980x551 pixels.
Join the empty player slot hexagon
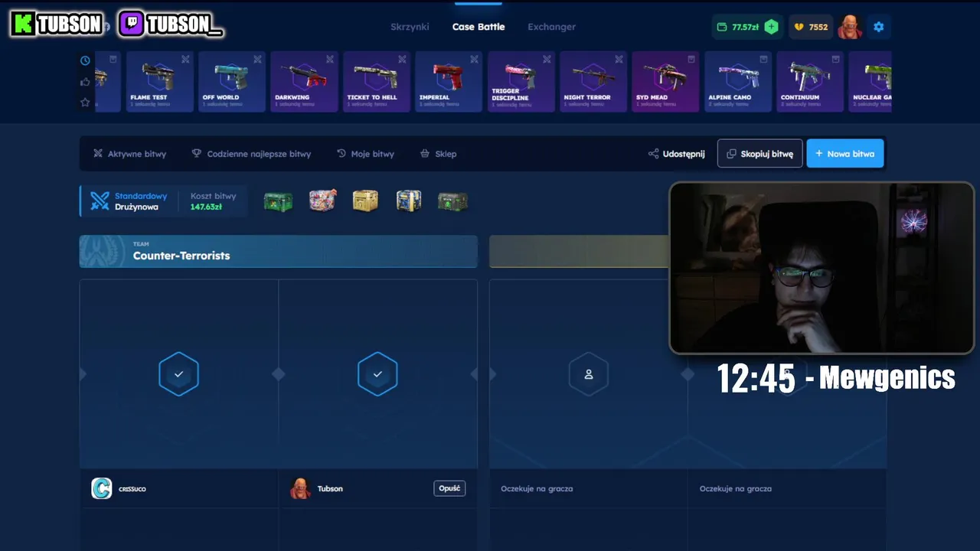point(589,374)
